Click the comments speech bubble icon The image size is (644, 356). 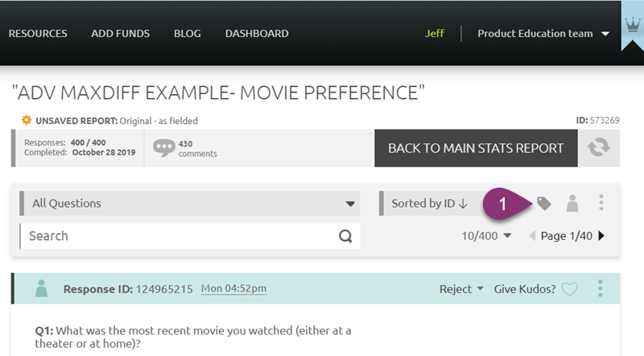pyautogui.click(x=164, y=148)
